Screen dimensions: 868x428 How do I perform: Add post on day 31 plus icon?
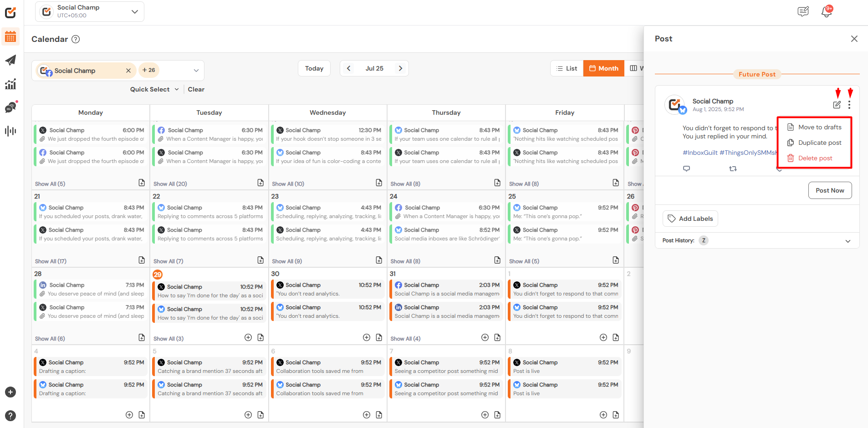point(485,337)
